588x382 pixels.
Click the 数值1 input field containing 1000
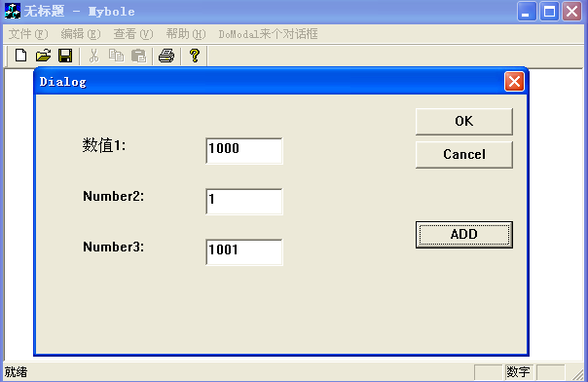point(244,151)
